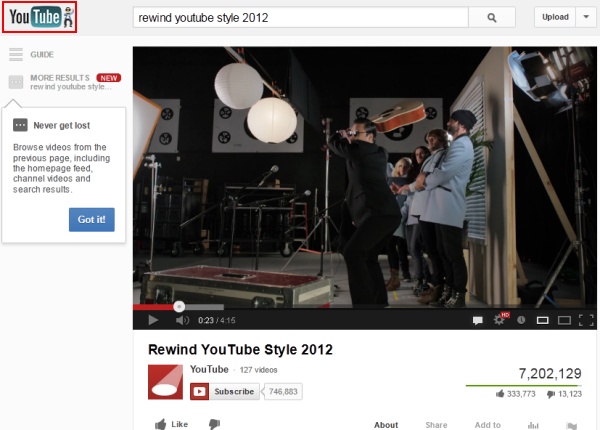
Task: Open the YouTube channel name link
Action: pos(209,369)
